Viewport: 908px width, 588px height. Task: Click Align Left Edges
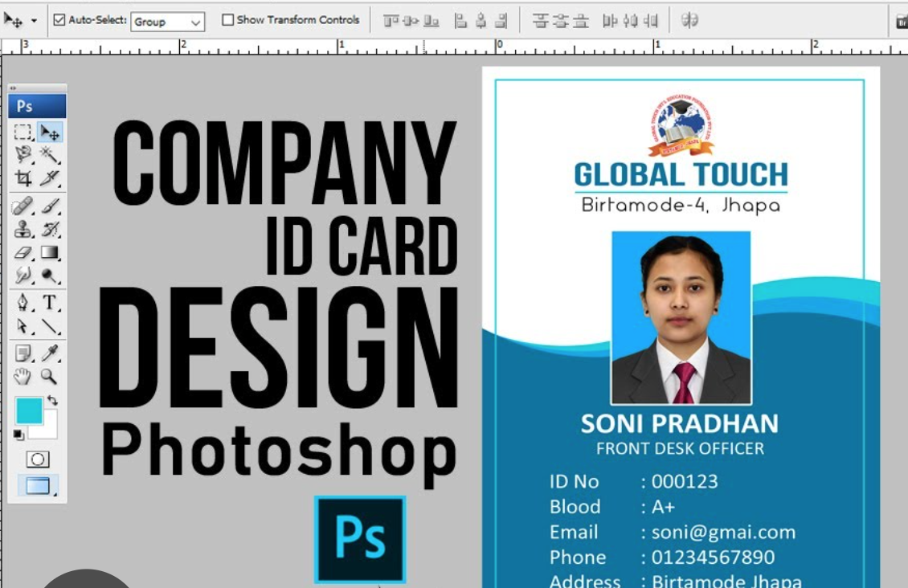pos(460,22)
